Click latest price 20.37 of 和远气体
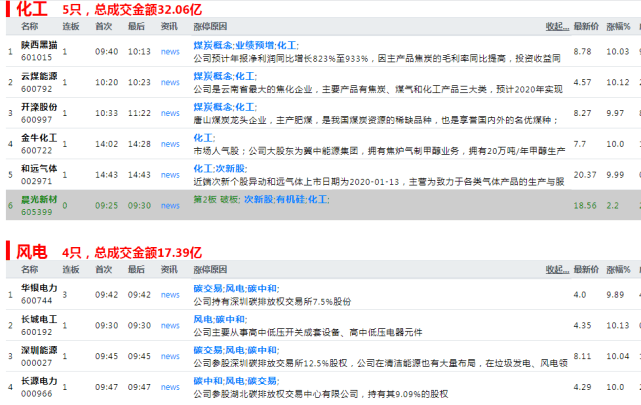The width and height of the screenshot is (641, 405). click(585, 175)
